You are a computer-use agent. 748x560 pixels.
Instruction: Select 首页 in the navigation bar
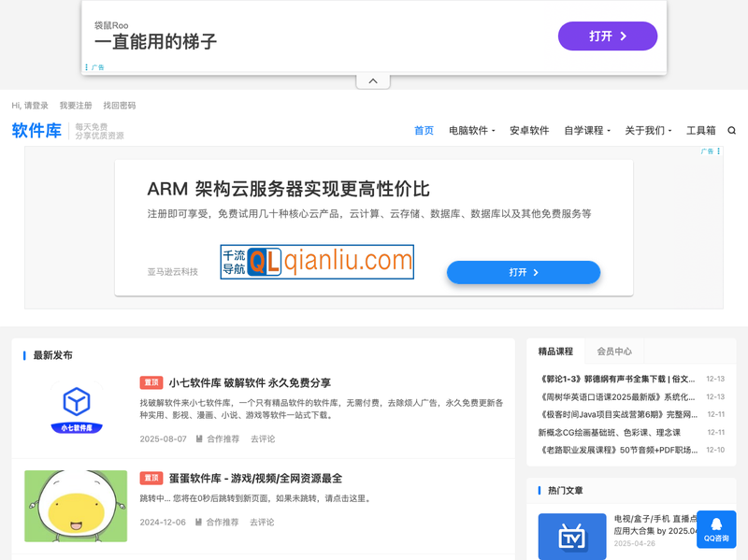423,131
